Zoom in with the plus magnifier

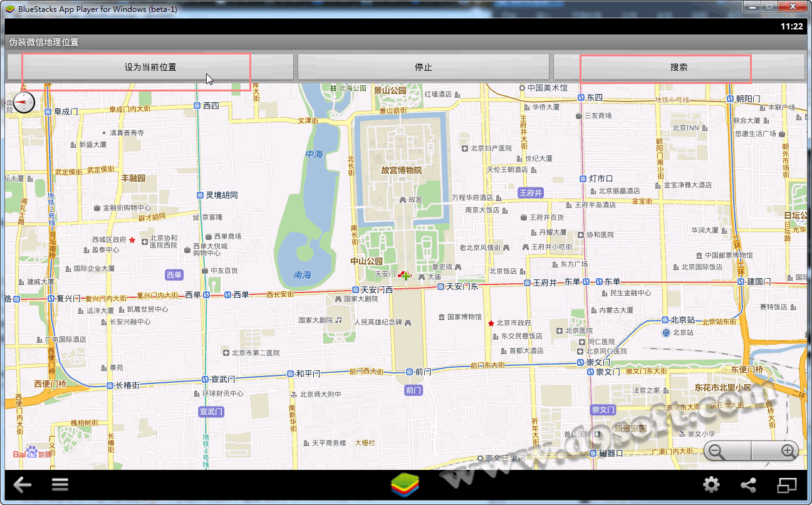point(788,450)
